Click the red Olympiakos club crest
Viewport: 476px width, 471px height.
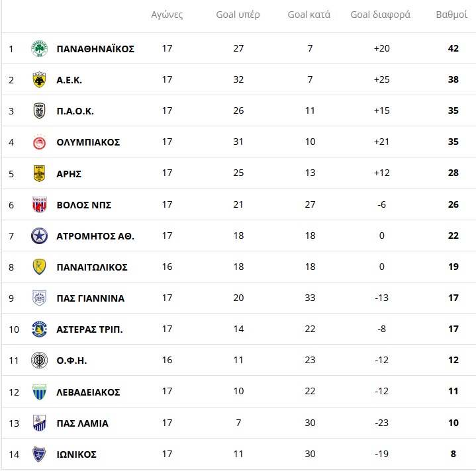pyautogui.click(x=40, y=142)
